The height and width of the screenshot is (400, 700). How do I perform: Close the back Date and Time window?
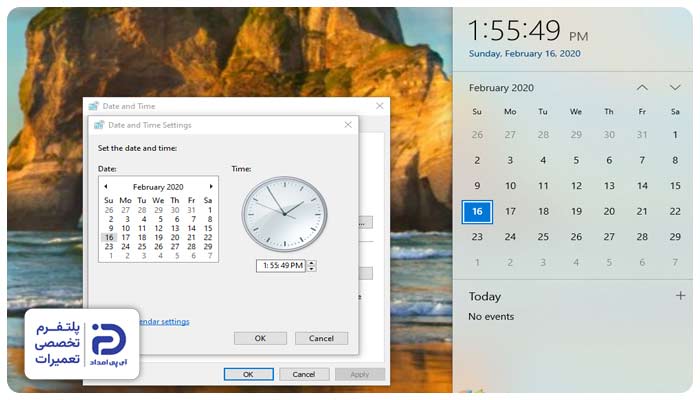coord(379,106)
